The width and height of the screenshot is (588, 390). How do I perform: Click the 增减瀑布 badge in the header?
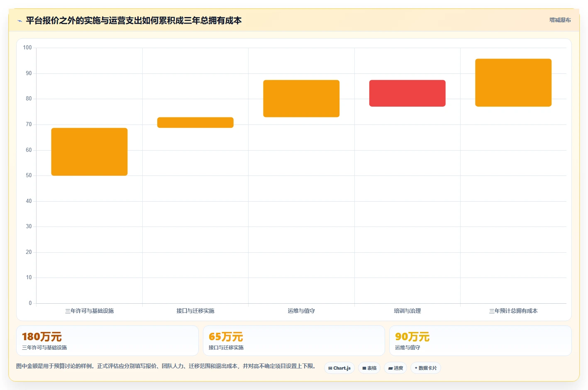click(x=560, y=20)
